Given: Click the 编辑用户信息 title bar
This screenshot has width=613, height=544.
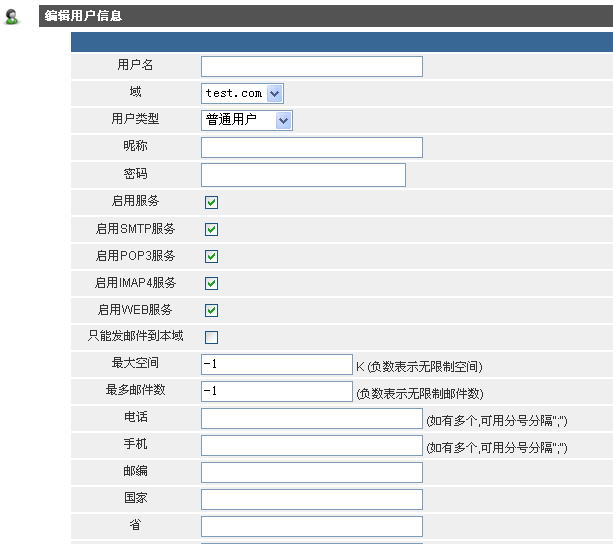Looking at the screenshot, I should [325, 16].
